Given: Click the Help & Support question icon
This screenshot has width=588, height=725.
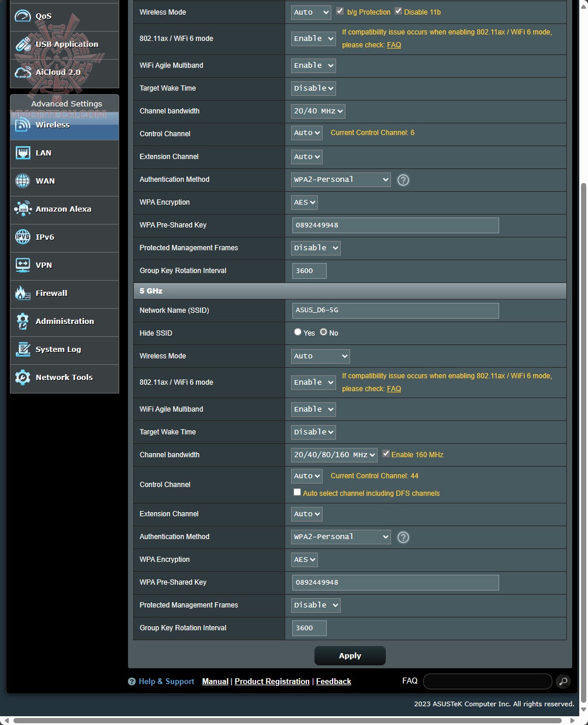Looking at the screenshot, I should [x=132, y=682].
